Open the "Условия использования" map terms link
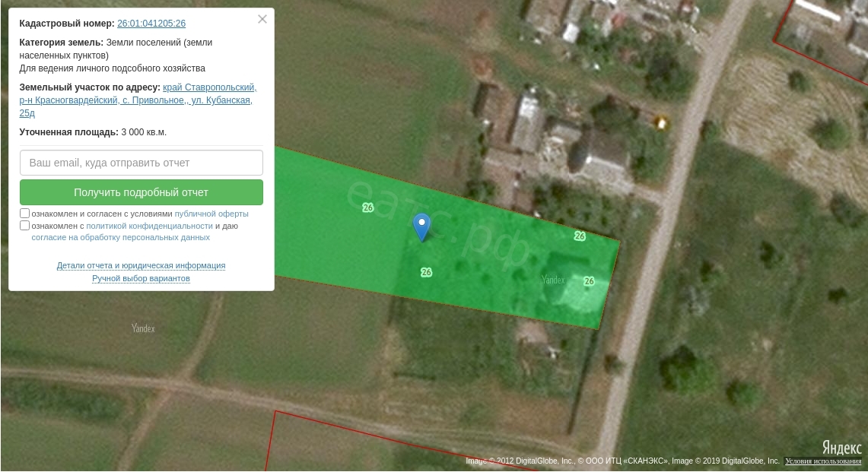 tap(823, 461)
